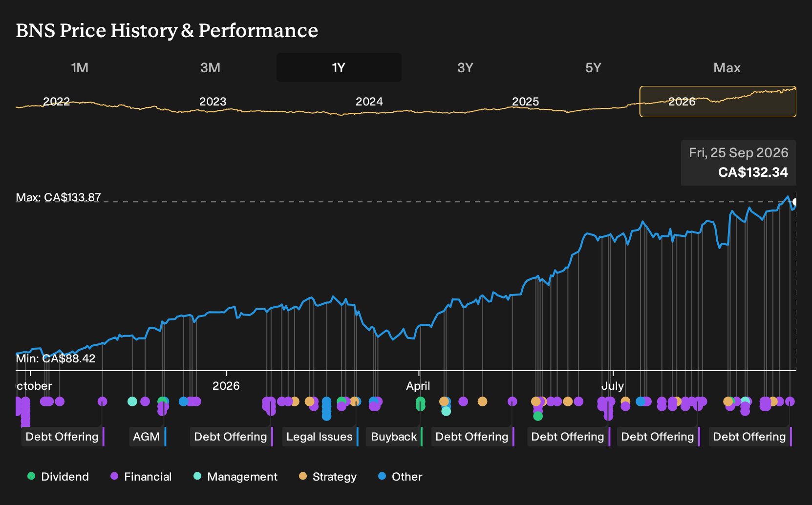The image size is (812, 505).
Task: Toggle the Financial events legend item
Action: [141, 476]
